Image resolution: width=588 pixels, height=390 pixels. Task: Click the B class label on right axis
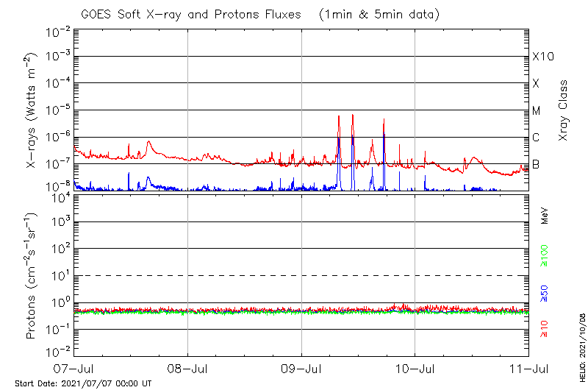pos(536,164)
